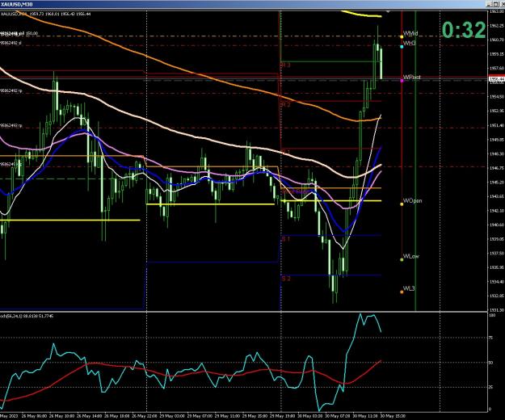This screenshot has width=505, height=420.
Task: Click the 25 level on stochastic scale
Action: (490, 387)
